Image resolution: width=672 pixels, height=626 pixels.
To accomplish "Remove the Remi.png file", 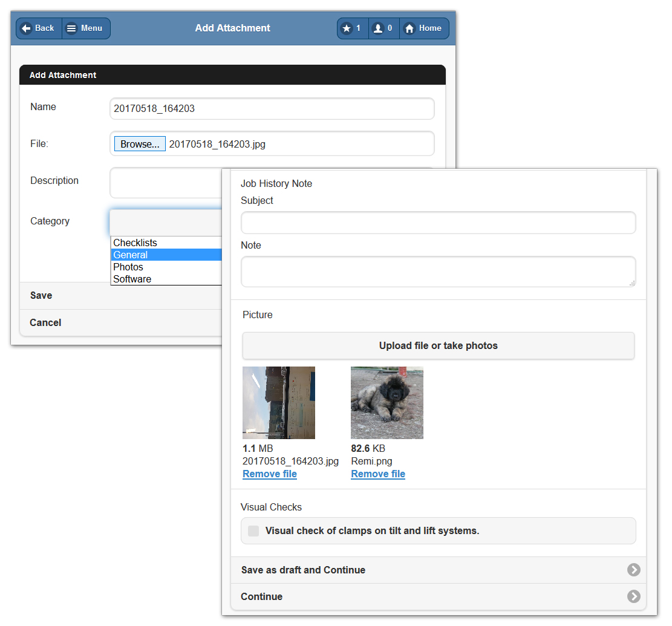I will pyautogui.click(x=378, y=474).
